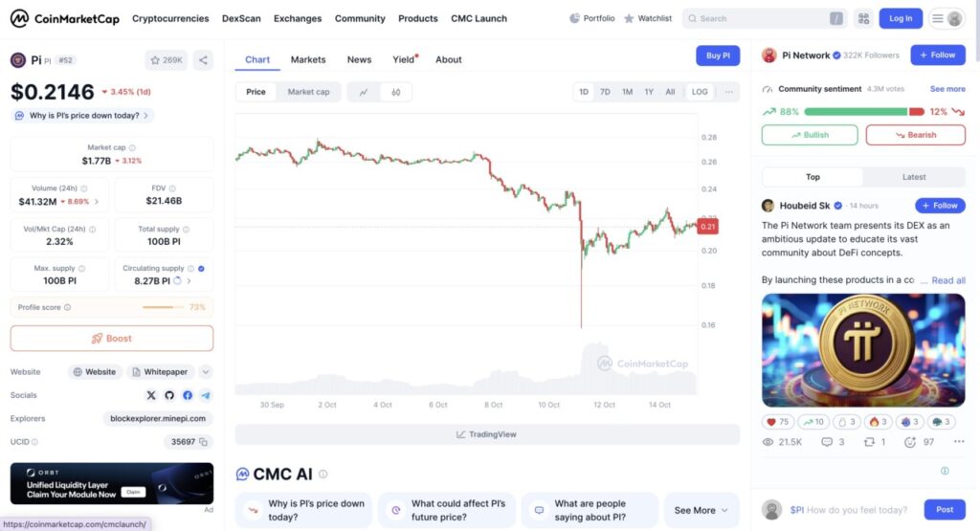Expand the See More CMC AI questions
The image size is (980, 531).
[701, 510]
